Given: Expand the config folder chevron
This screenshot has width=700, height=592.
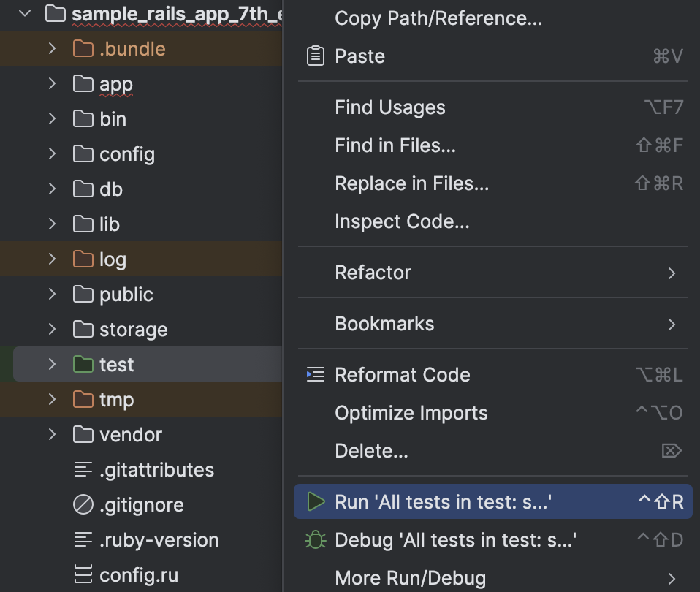Looking at the screenshot, I should point(52,154).
